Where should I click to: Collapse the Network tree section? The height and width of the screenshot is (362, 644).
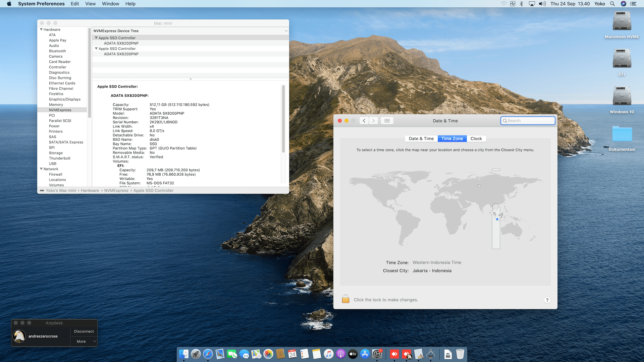click(41, 169)
